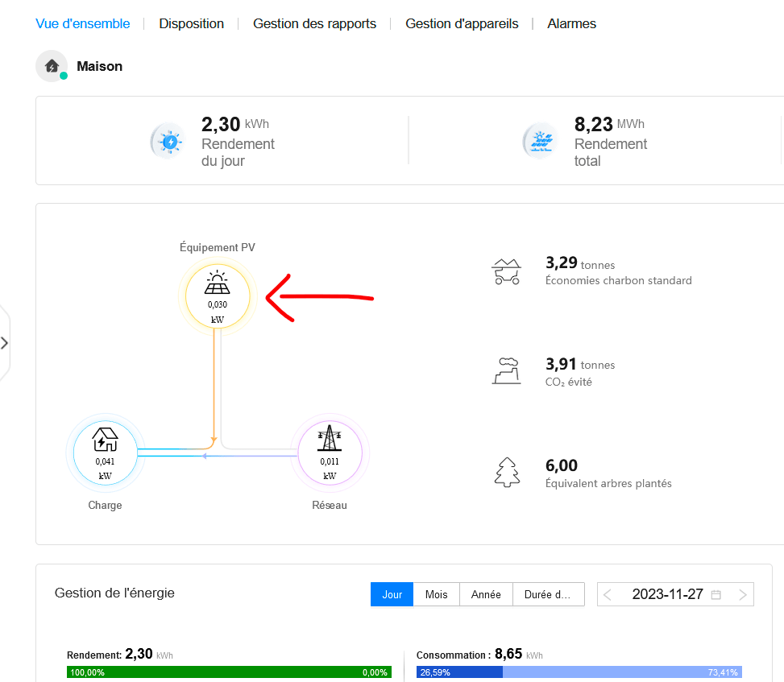The image size is (784, 682).
Task: Click the solar panel Équipement PV icon
Action: tap(217, 285)
